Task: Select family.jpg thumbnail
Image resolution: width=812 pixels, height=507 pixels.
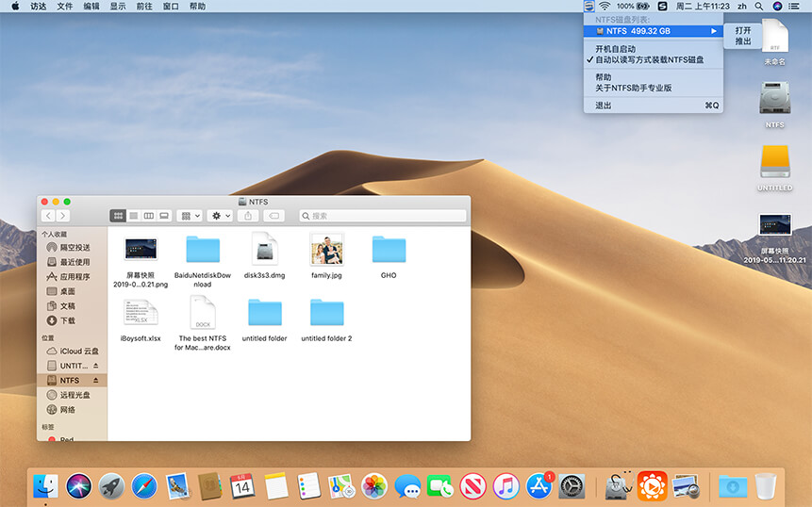Action: click(x=326, y=249)
